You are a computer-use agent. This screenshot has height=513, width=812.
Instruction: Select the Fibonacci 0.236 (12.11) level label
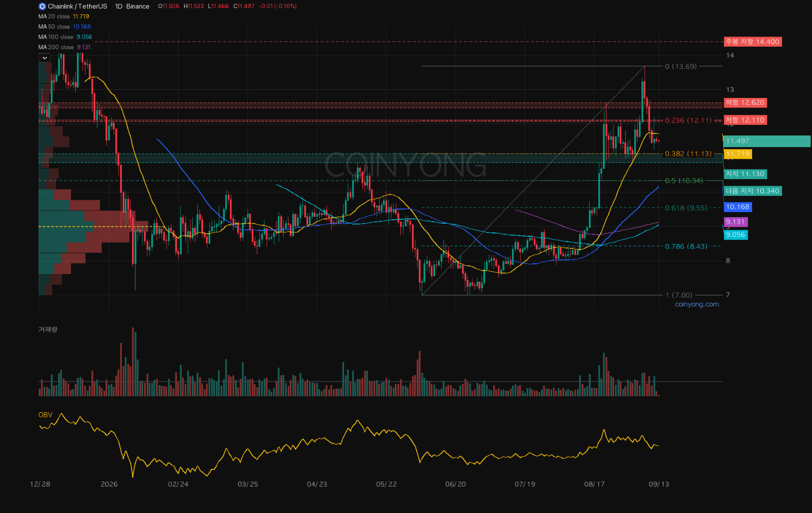pos(688,120)
